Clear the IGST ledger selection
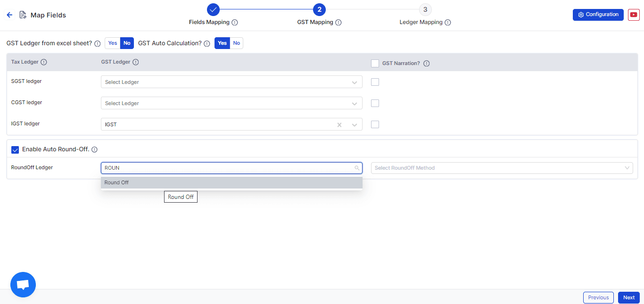Screen dimensions: 644x304 point(339,125)
